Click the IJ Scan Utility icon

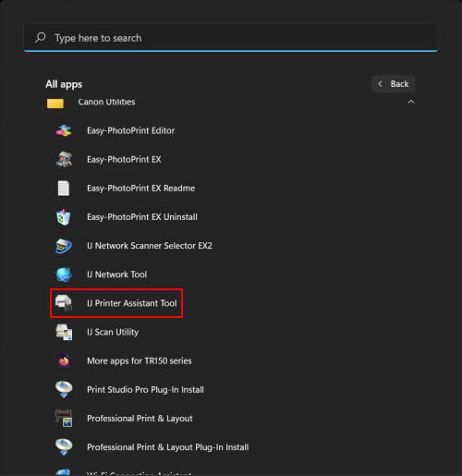pos(64,332)
